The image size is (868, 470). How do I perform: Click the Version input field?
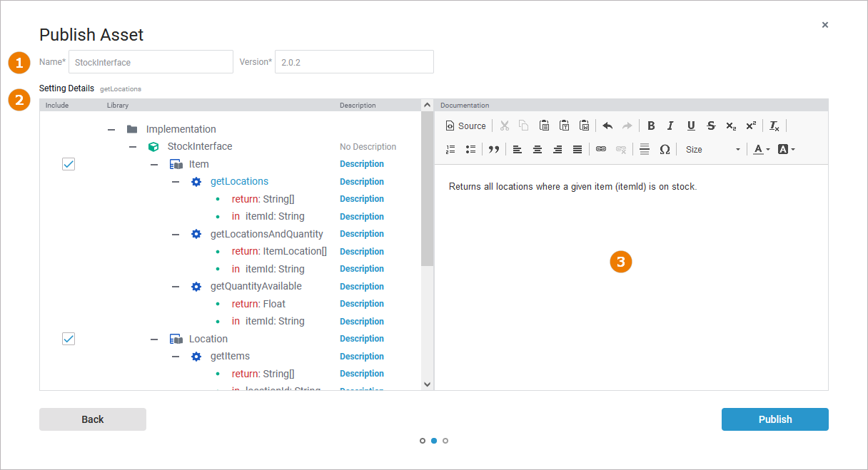354,62
